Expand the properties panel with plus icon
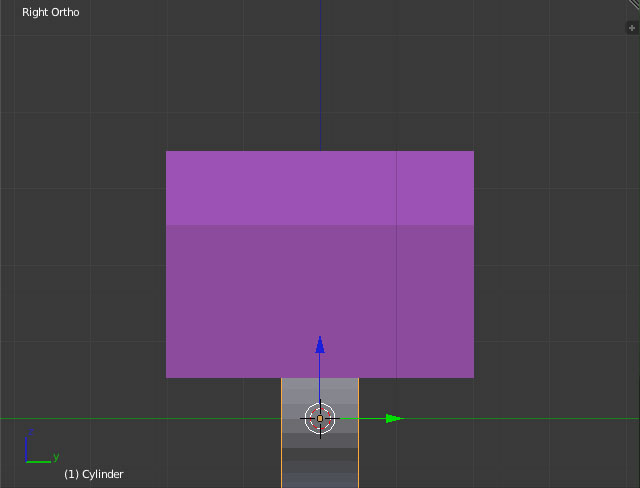The height and width of the screenshot is (488, 640). pyautogui.click(x=631, y=28)
